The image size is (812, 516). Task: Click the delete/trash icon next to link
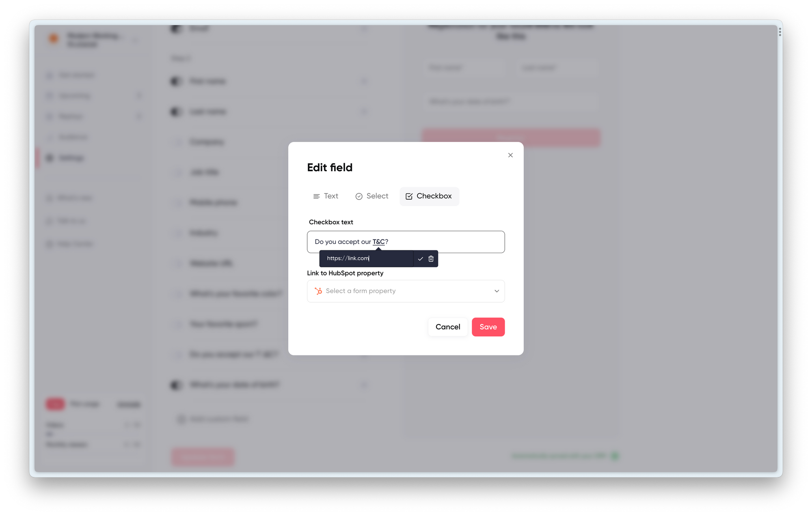tap(431, 258)
